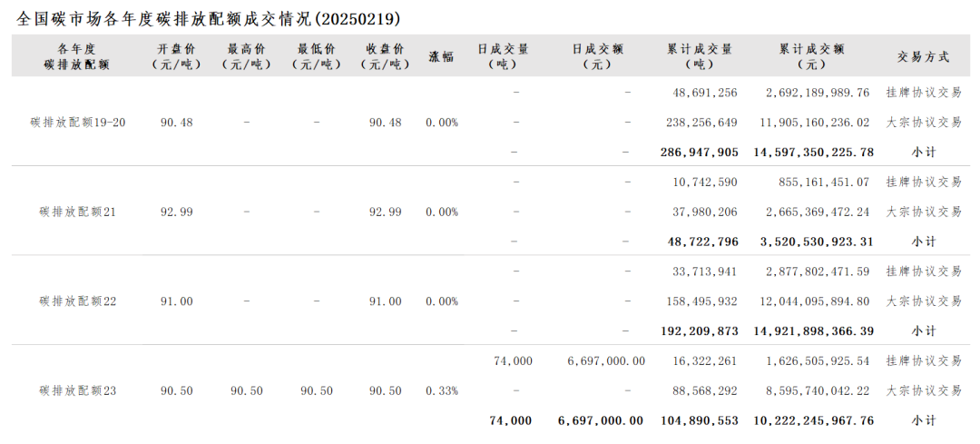The image size is (980, 444).
Task: Click the 92.99 opening price cell
Action: (x=176, y=212)
